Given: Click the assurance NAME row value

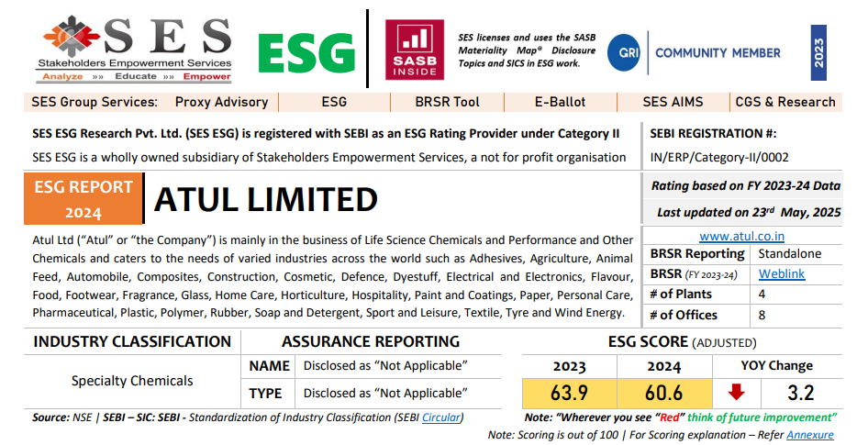Looking at the screenshot, I should [x=385, y=366].
